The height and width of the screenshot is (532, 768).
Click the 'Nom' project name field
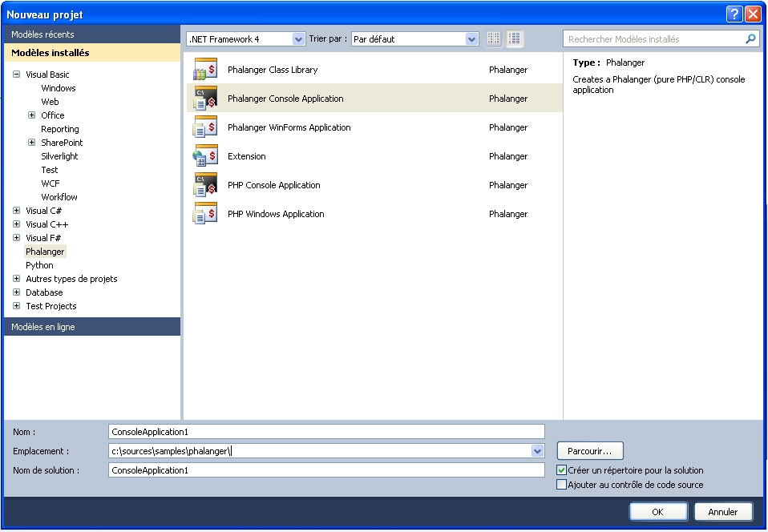pyautogui.click(x=326, y=432)
